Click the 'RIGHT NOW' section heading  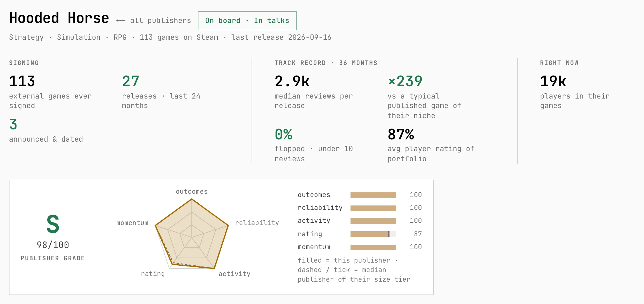pos(559,63)
